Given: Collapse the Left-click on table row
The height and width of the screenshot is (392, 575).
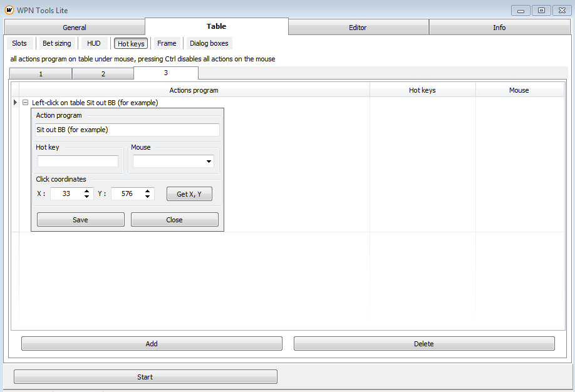Looking at the screenshot, I should 25,103.
